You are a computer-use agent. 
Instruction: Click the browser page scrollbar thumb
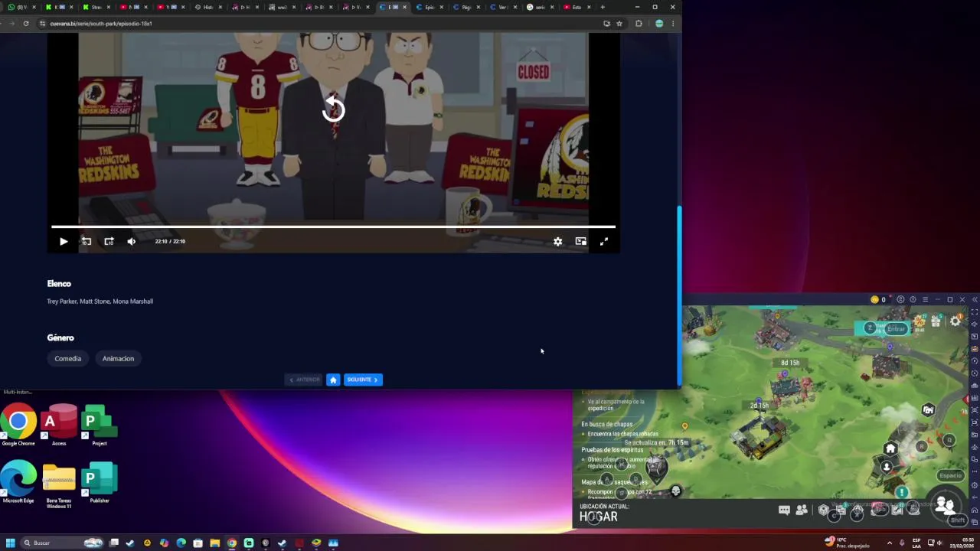coord(679,295)
